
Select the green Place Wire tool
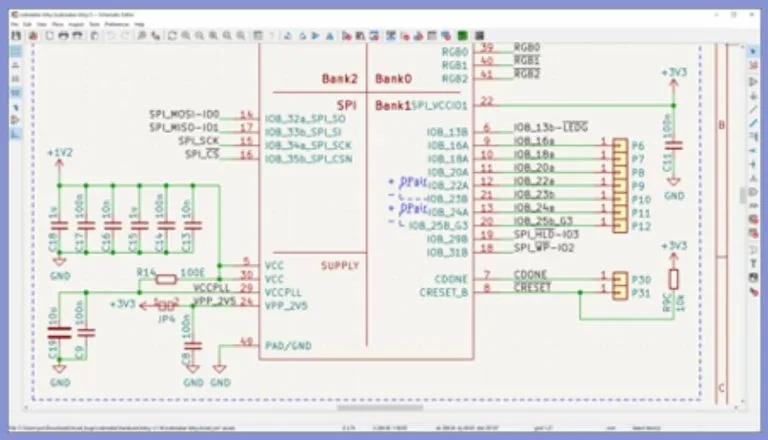pyautogui.click(x=753, y=109)
